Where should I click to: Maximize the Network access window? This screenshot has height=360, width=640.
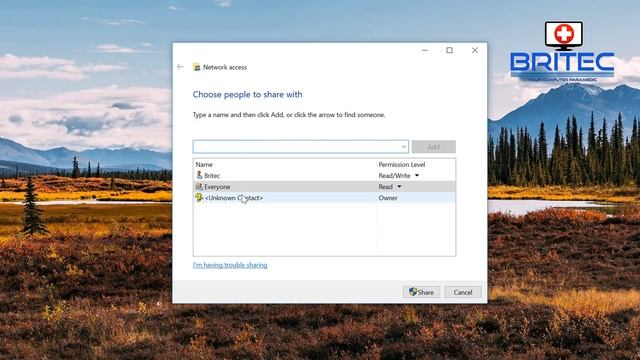449,50
